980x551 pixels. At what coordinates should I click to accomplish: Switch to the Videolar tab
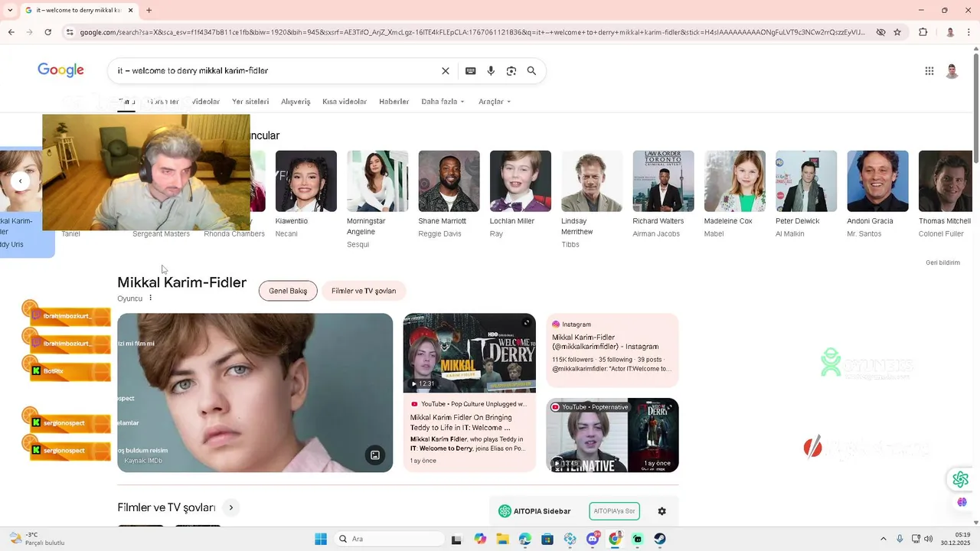point(206,102)
